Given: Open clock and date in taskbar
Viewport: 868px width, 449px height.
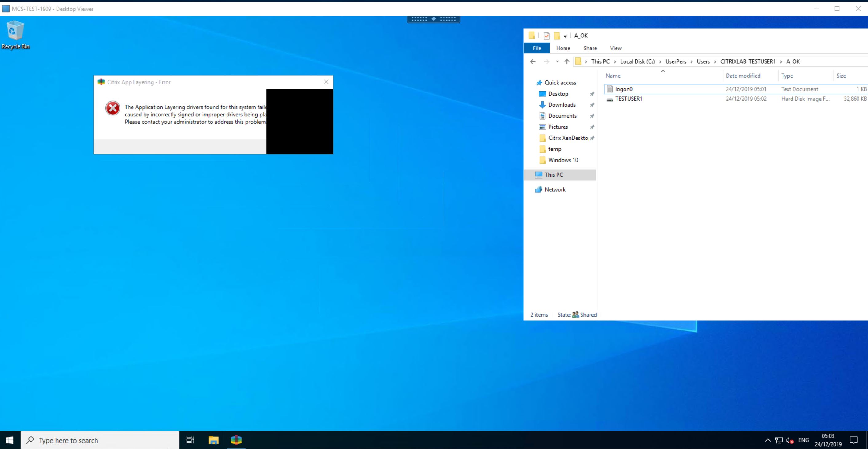Looking at the screenshot, I should point(828,440).
